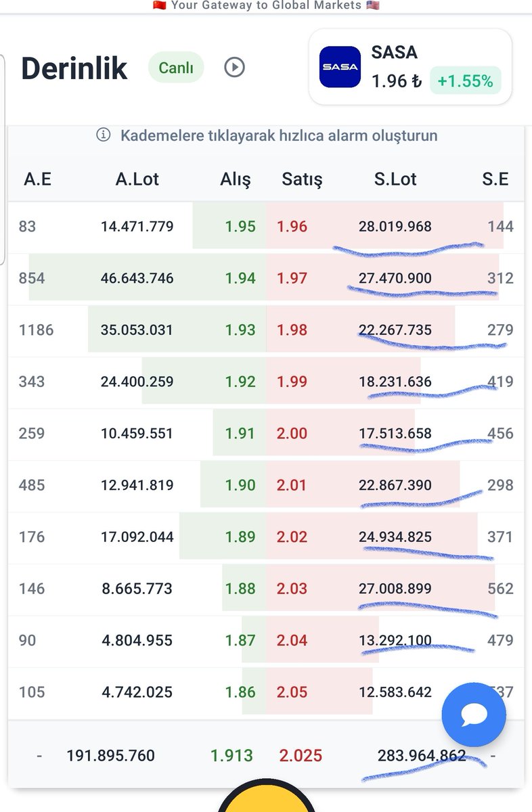Click sell lot value 12.583.642

395,692
